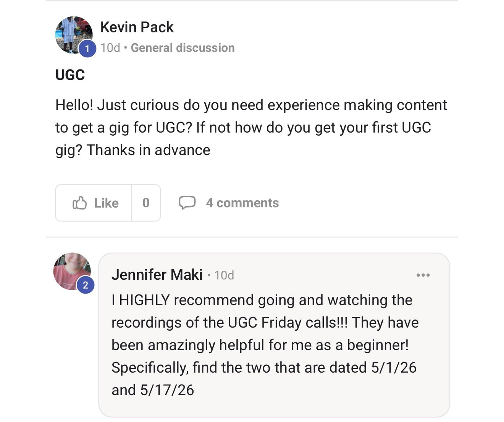Click the Like label text

[106, 203]
